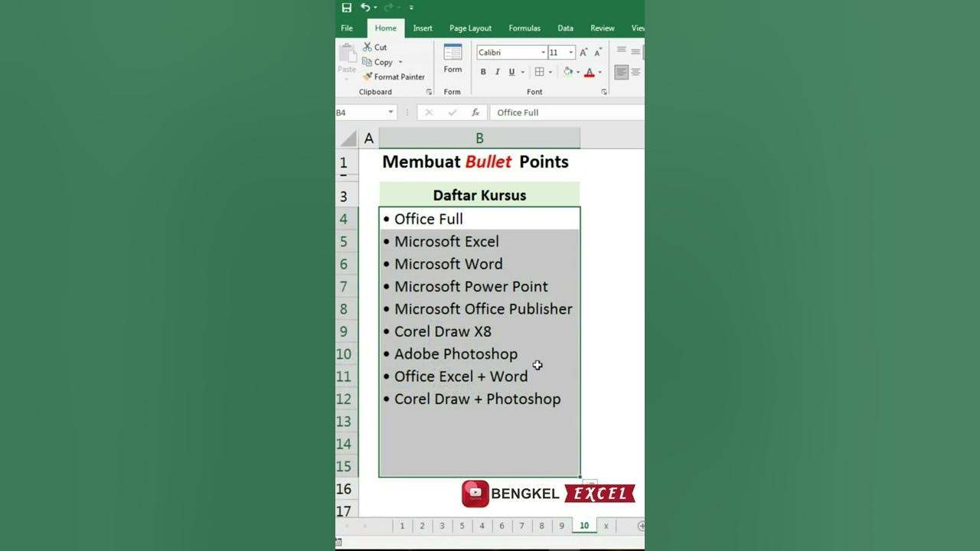The image size is (980, 551).
Task: Cut the selected cells
Action: pyautogui.click(x=375, y=47)
